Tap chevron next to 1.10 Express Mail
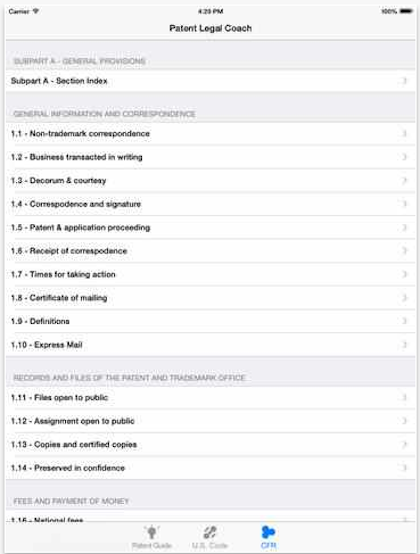 [405, 345]
